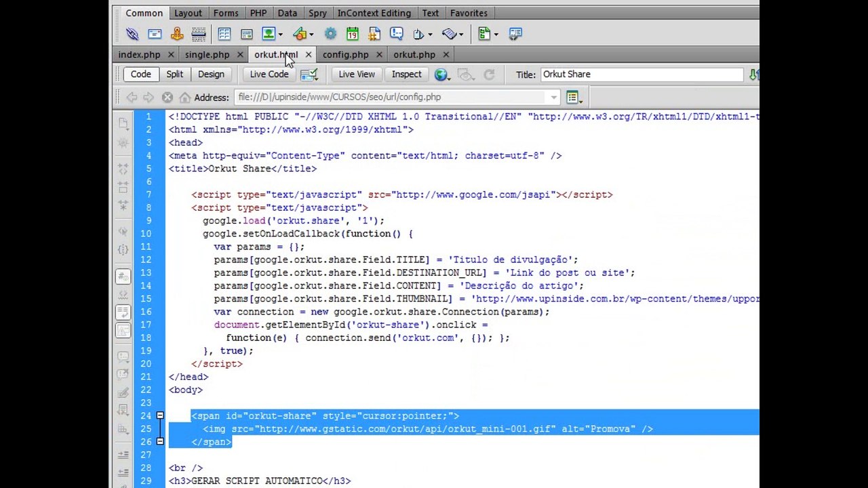
Task: Open the InContext Editing tab
Action: click(x=374, y=13)
